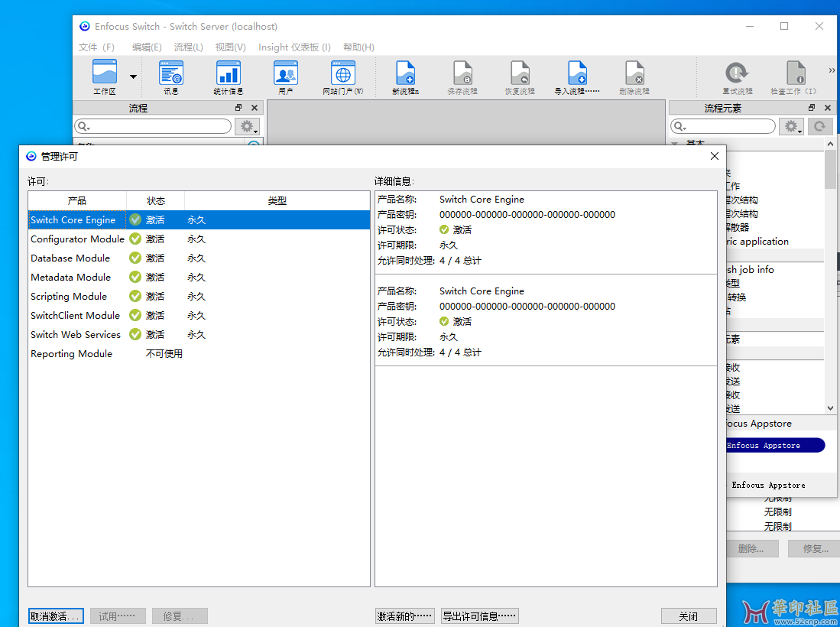Sort licenses by 类型 column header
Viewport: 840px width, 627px height.
point(277,201)
